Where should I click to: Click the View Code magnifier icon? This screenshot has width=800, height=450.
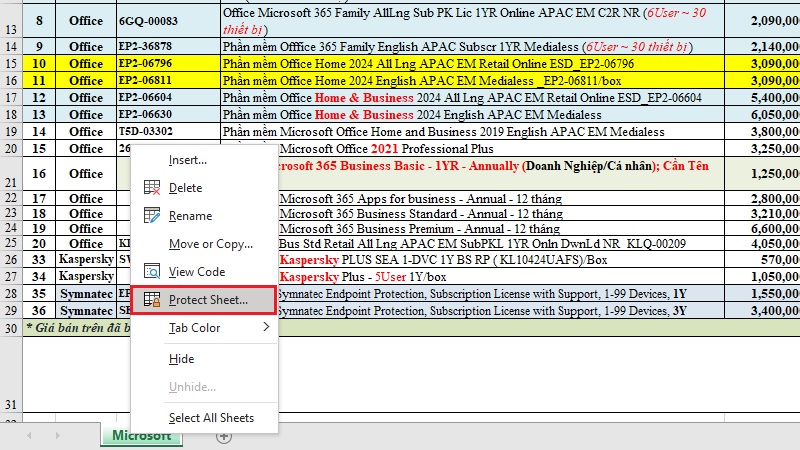click(152, 271)
